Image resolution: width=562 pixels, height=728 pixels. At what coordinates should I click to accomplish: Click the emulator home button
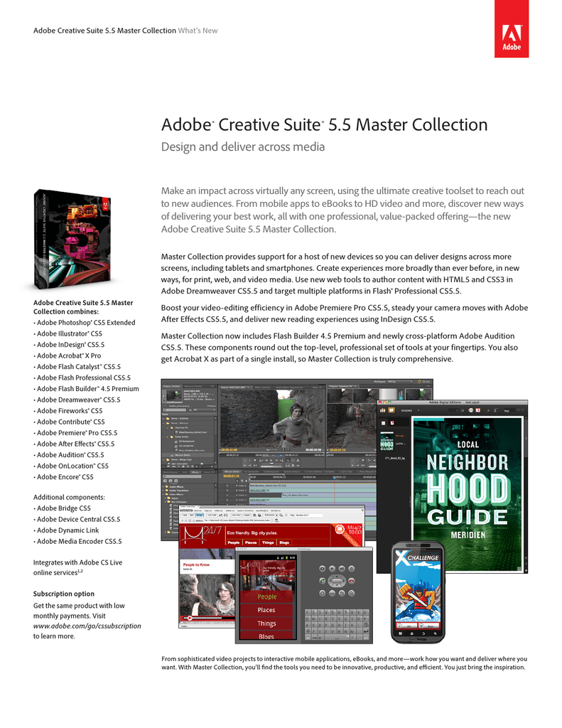tap(322, 594)
